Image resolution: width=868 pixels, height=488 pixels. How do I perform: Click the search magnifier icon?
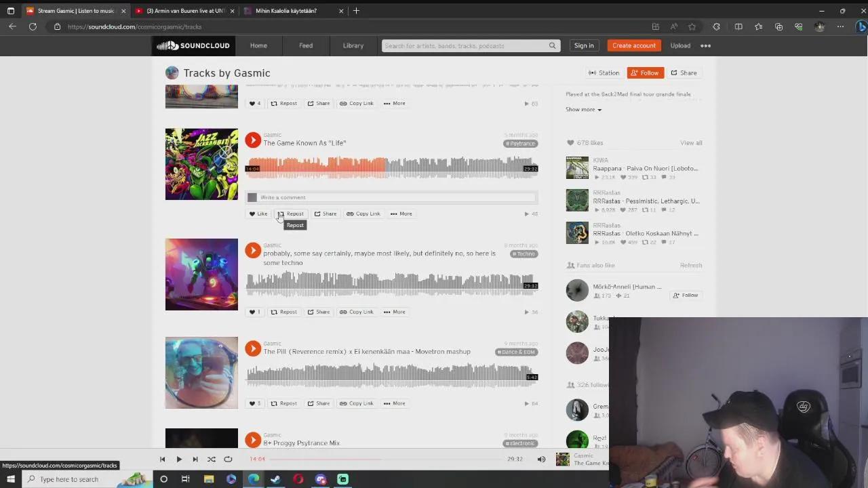[x=553, y=45]
